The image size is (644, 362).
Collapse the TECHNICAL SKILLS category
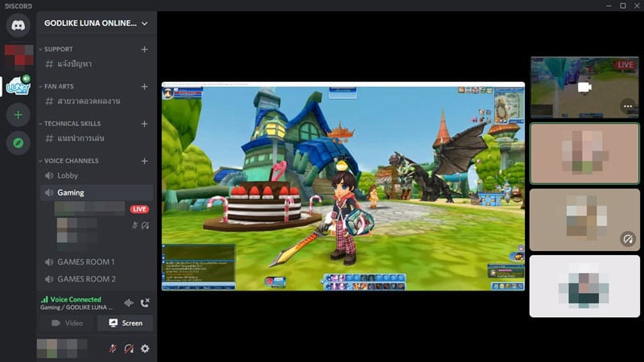pos(70,124)
